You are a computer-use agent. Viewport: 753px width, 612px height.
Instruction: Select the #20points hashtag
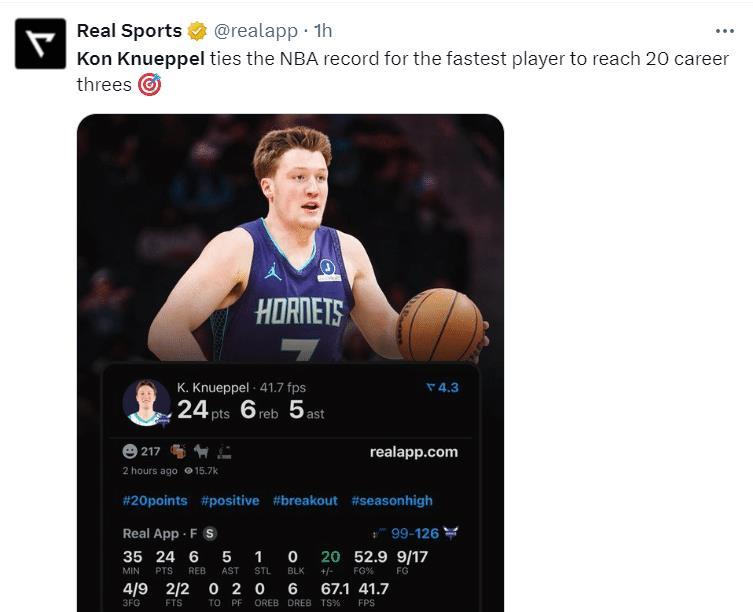click(154, 501)
